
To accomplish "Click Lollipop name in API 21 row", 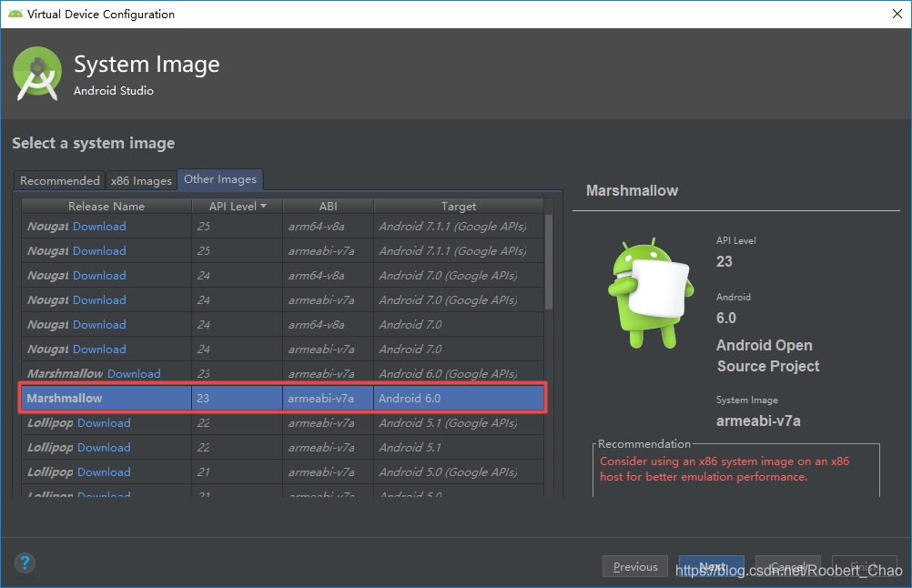I will coord(50,471).
